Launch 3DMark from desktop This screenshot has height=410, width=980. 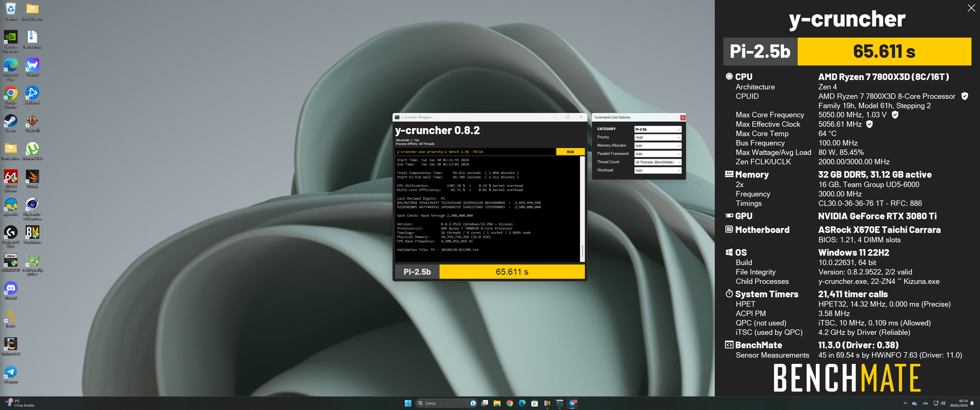click(x=32, y=179)
